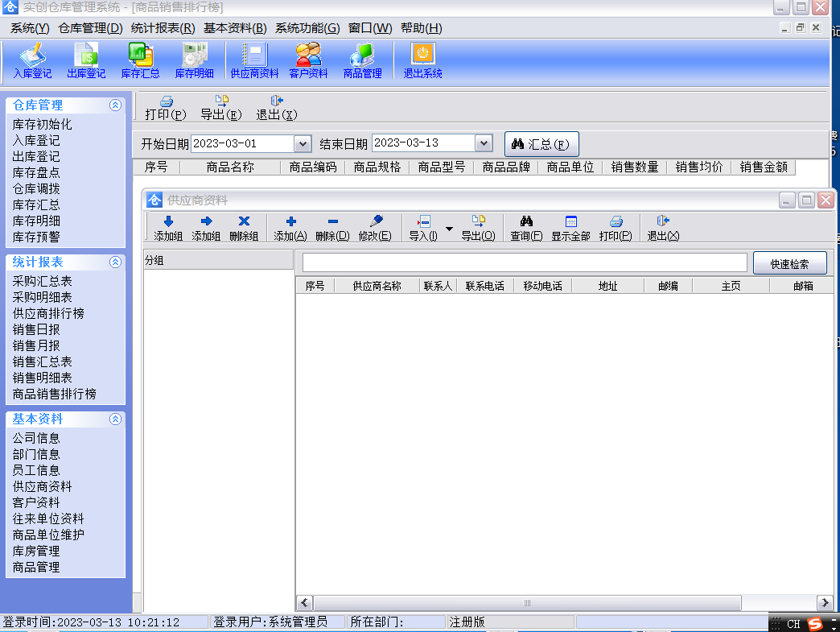Click right-arrow 添加组 in supplier window
Screen dimensions: 840x632
click(206, 229)
